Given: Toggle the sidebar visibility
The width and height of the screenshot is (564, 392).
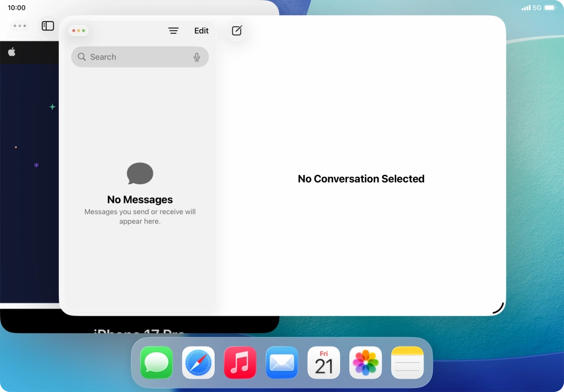Looking at the screenshot, I should coord(47,26).
